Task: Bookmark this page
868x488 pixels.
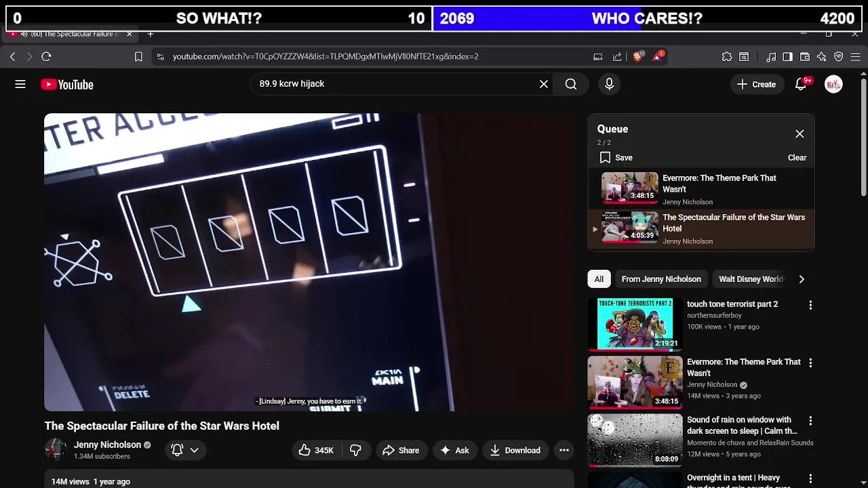Action: pyautogui.click(x=138, y=57)
